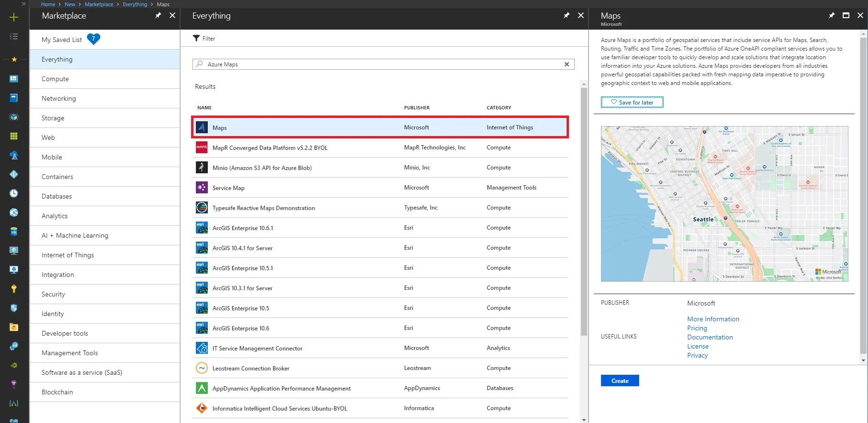Pin the Marketplace blade
This screenshot has height=423, width=868.
click(158, 15)
